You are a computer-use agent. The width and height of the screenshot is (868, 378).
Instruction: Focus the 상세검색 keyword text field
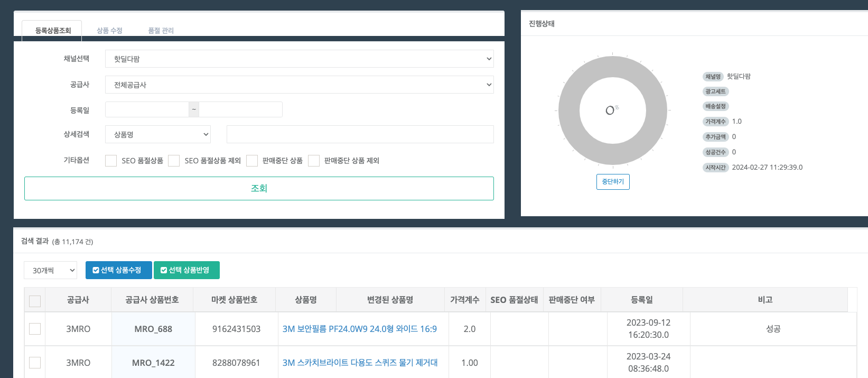point(360,134)
